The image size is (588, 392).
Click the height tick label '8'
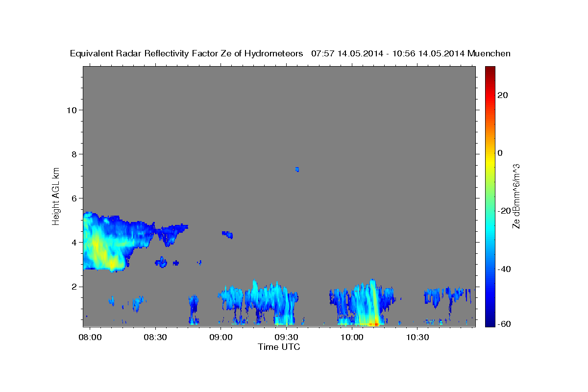click(x=74, y=154)
